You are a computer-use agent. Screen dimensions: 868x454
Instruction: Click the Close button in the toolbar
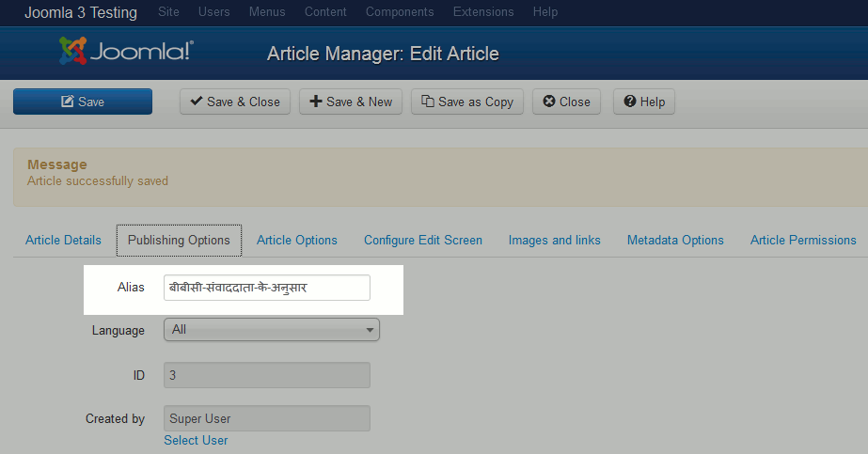pyautogui.click(x=566, y=102)
